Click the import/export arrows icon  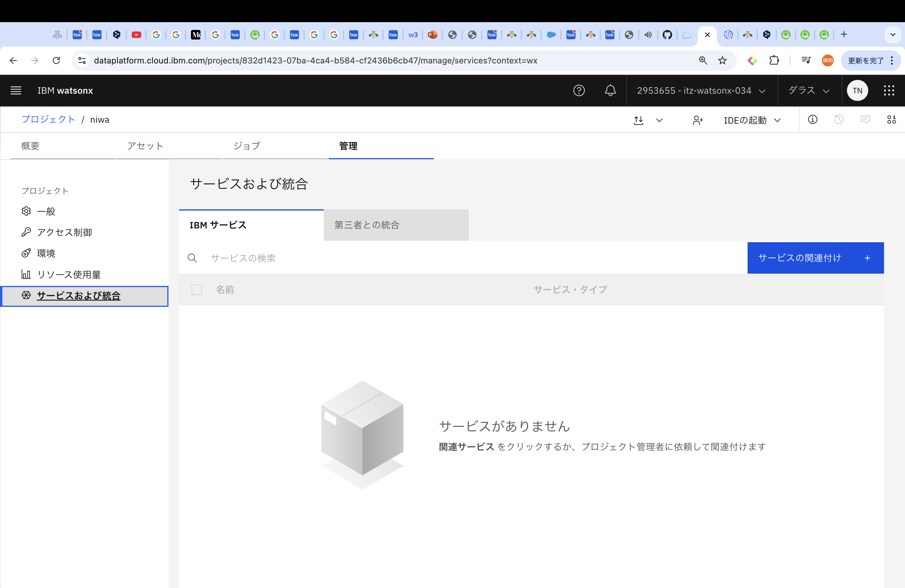(639, 120)
